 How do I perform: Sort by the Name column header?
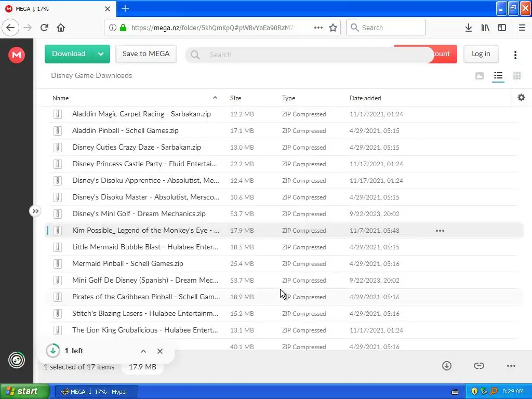[60, 98]
